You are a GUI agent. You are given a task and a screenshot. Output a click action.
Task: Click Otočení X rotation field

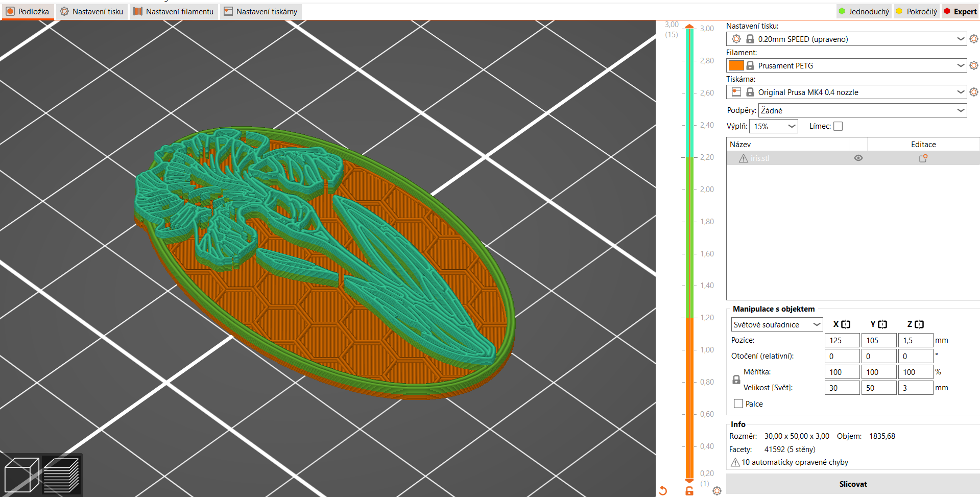pos(842,356)
